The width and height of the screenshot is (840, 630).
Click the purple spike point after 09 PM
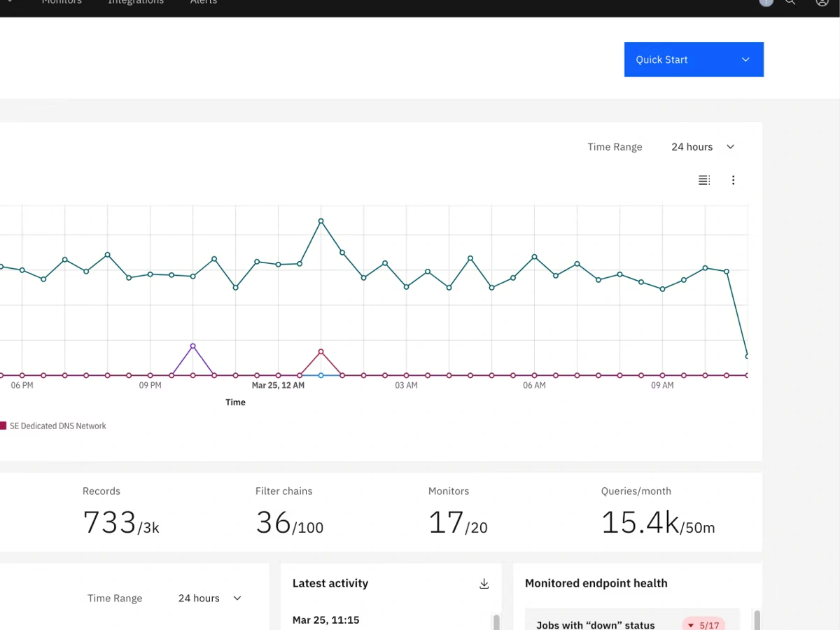[x=192, y=346]
